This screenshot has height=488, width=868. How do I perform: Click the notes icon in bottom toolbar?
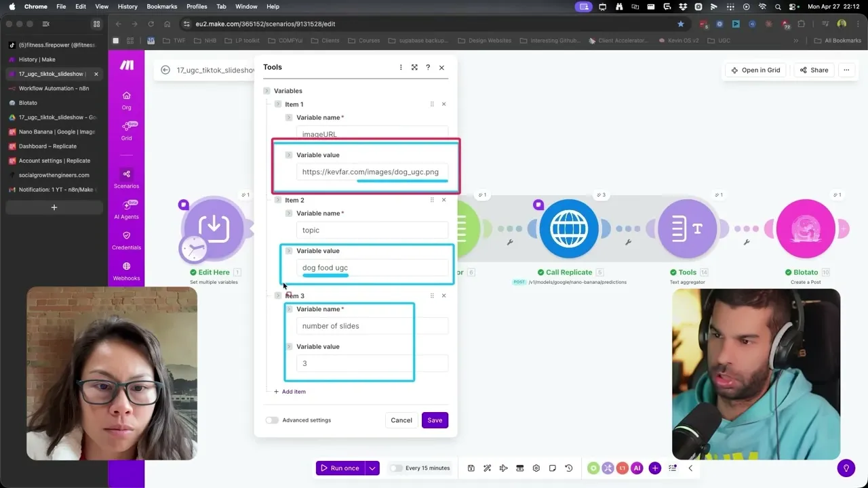click(553, 468)
